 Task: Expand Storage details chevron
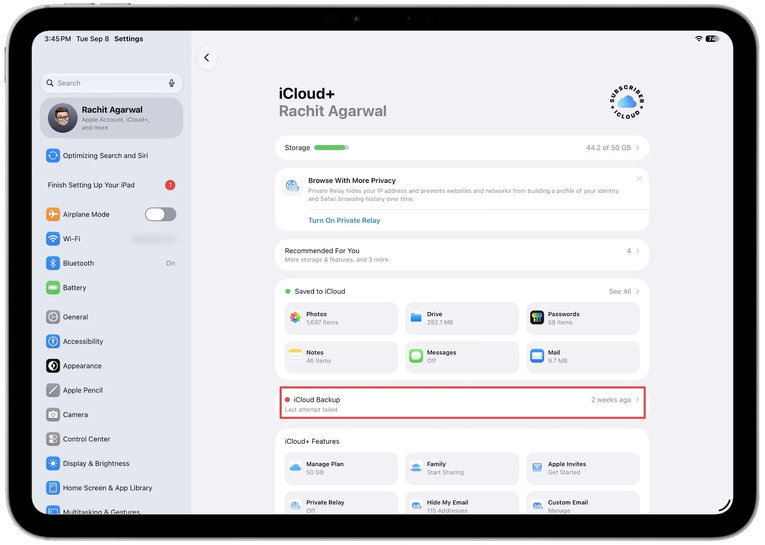637,147
